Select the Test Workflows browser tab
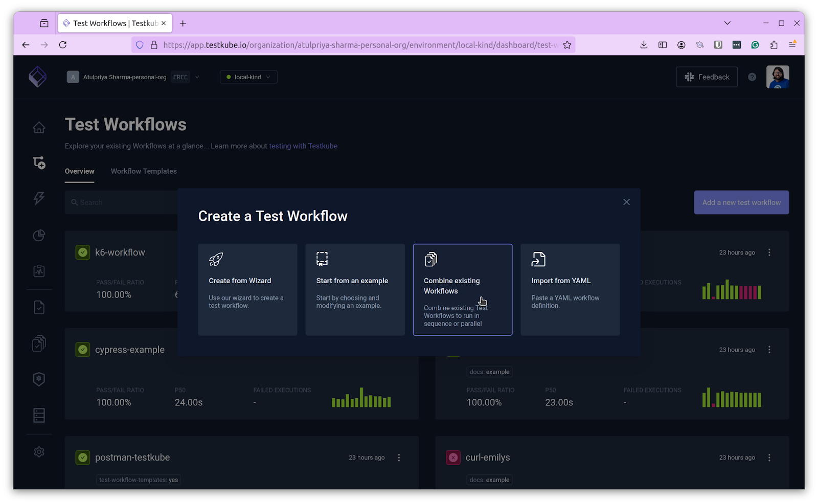Viewport: 818px width, 504px height. pos(115,23)
